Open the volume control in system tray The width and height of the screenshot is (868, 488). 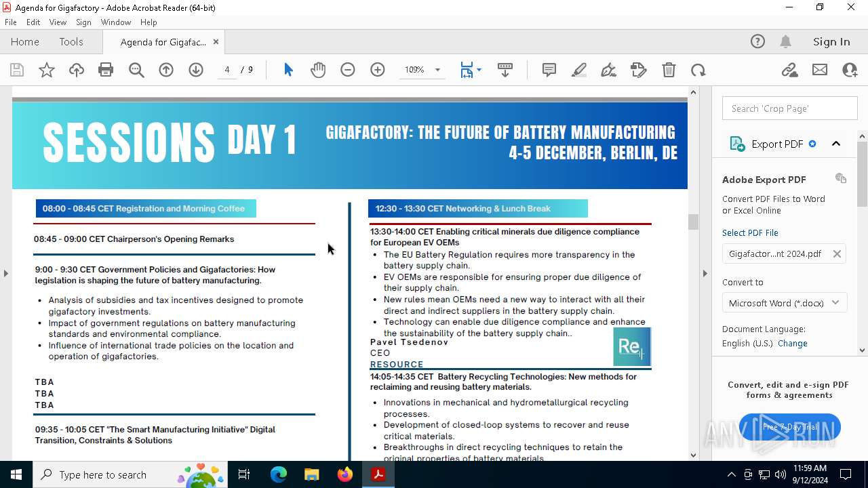pyautogui.click(x=781, y=474)
